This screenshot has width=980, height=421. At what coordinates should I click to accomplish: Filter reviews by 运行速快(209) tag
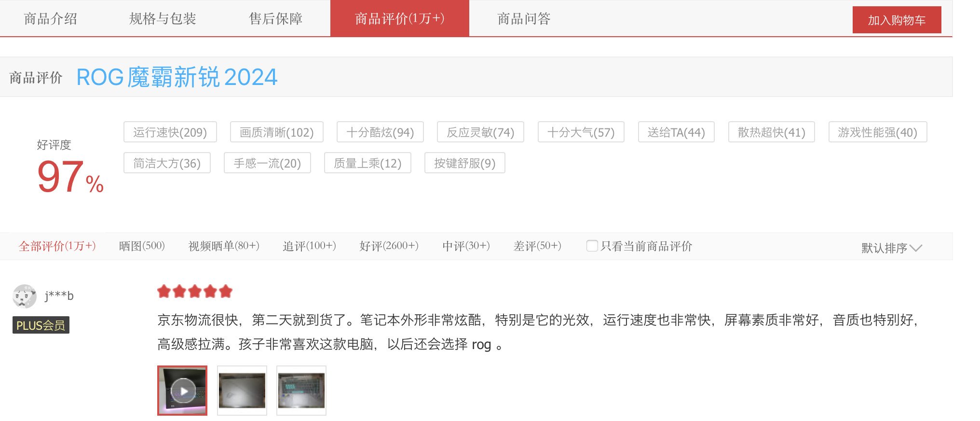170,132
